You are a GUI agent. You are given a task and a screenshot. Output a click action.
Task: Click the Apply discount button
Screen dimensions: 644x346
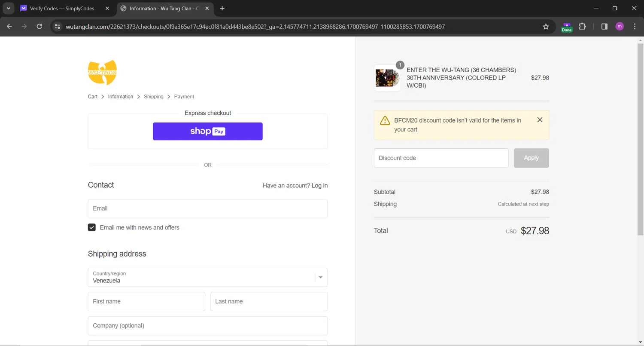[532, 158]
